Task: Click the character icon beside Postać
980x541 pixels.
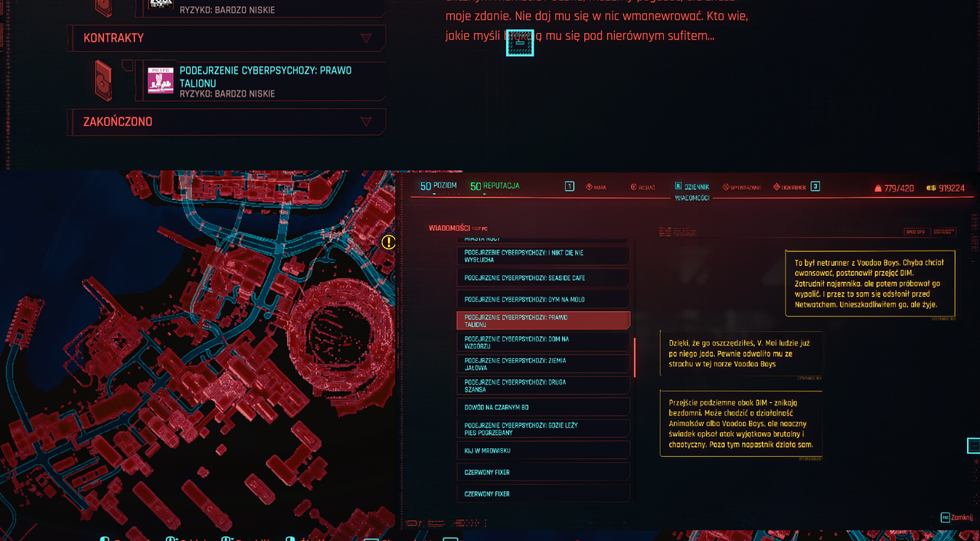Action: [633, 187]
